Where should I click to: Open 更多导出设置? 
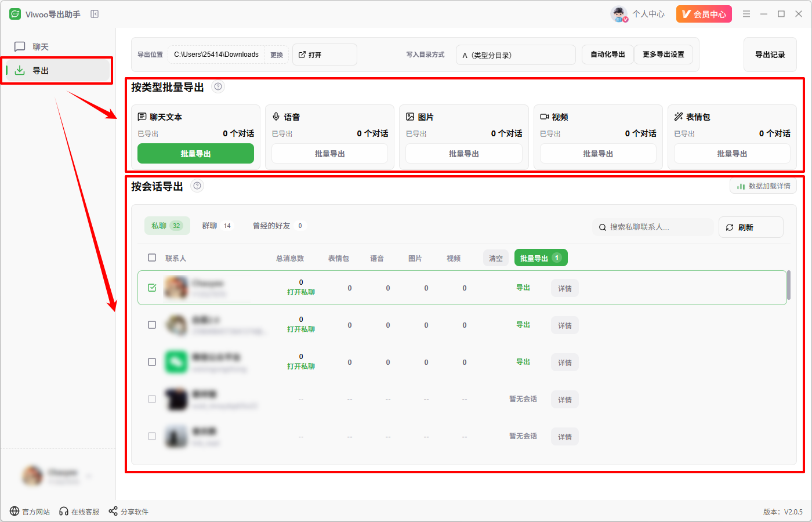coord(663,55)
